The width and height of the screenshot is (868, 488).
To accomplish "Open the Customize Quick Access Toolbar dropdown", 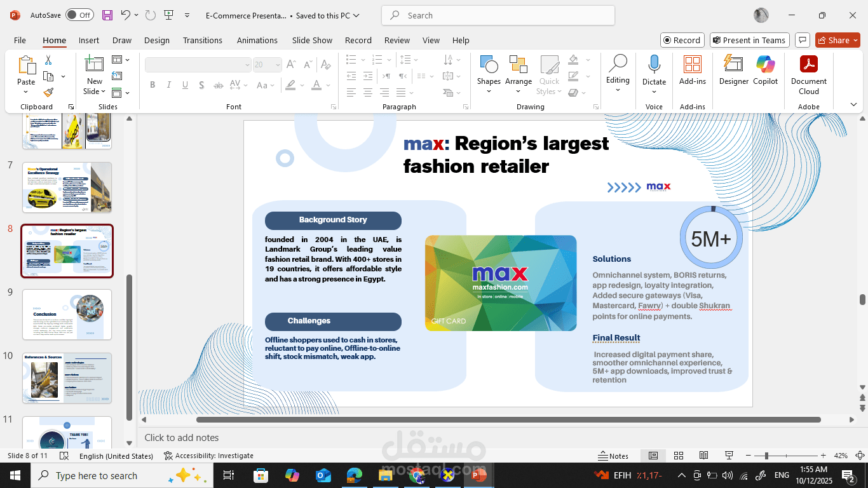I will (x=187, y=15).
